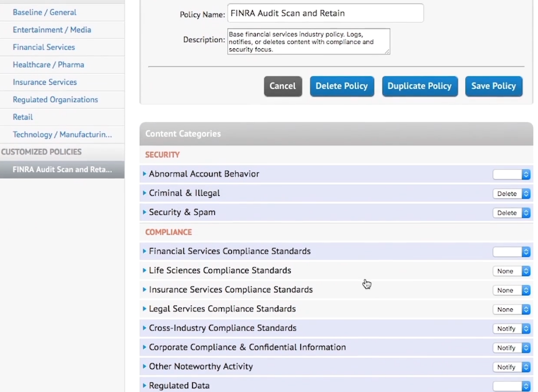Open Life Sciences action dropdown set to None
Image resolution: width=538 pixels, height=392 pixels.
[x=511, y=271]
